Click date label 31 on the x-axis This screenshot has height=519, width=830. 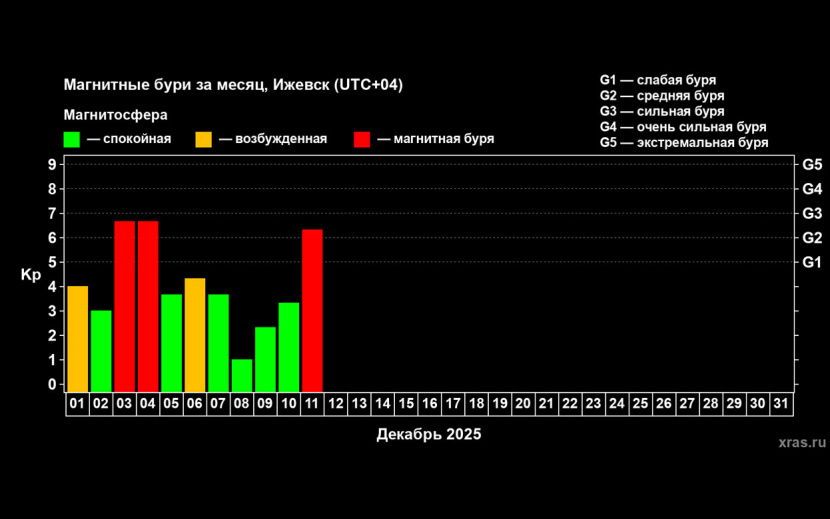782,403
